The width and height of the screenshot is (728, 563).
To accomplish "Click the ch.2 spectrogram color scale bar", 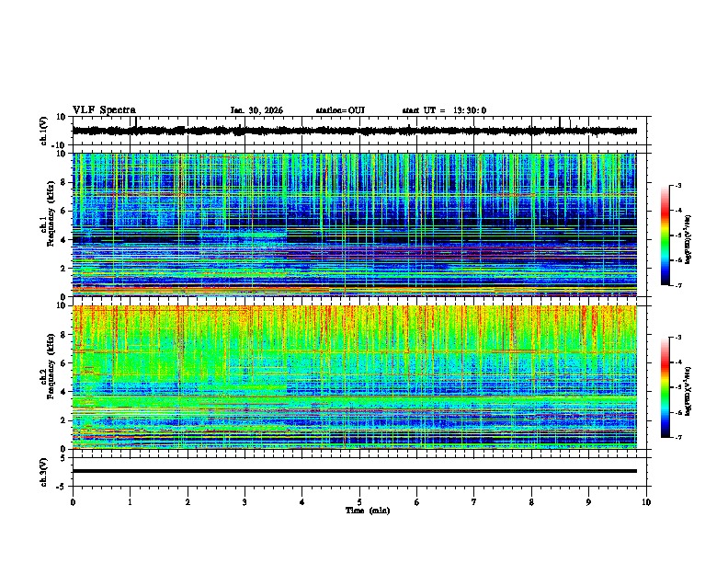I will pos(665,387).
